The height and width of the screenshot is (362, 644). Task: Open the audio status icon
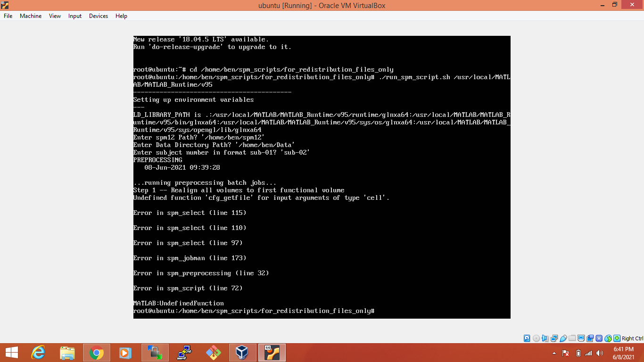(x=546, y=338)
